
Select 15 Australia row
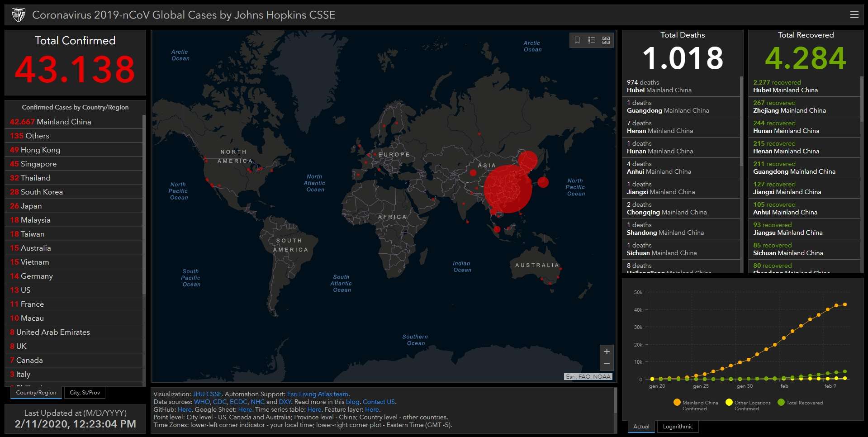click(x=74, y=248)
